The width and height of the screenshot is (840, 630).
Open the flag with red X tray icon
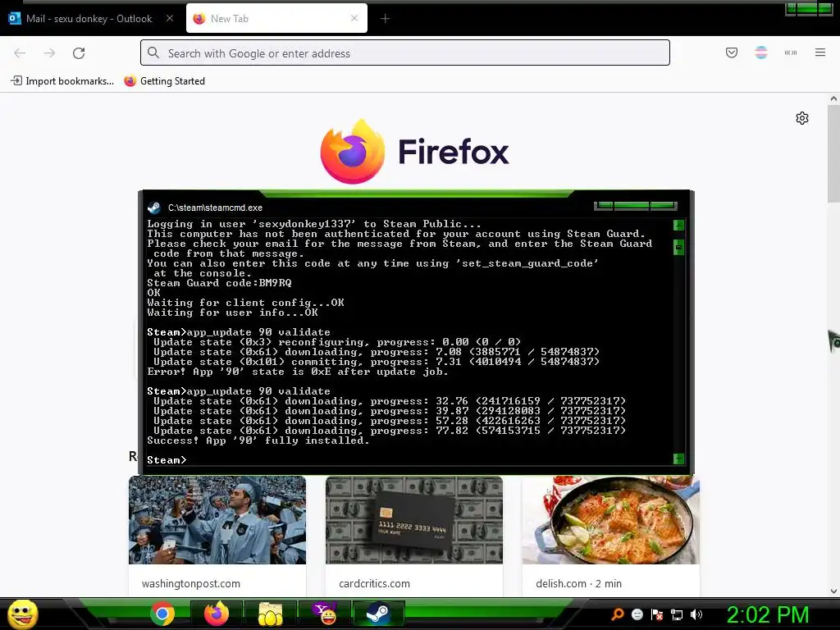coord(657,614)
